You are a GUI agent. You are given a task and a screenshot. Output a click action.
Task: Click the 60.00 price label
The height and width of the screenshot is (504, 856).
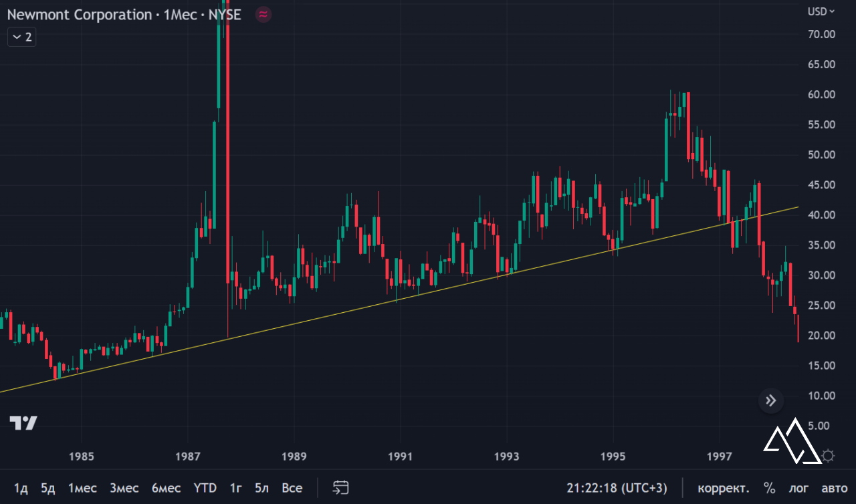point(821,94)
